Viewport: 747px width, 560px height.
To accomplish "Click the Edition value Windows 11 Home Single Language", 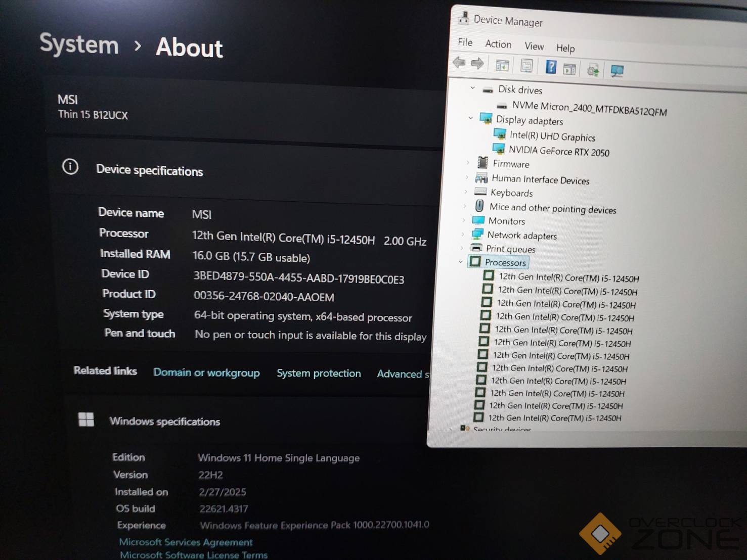I will (279, 457).
